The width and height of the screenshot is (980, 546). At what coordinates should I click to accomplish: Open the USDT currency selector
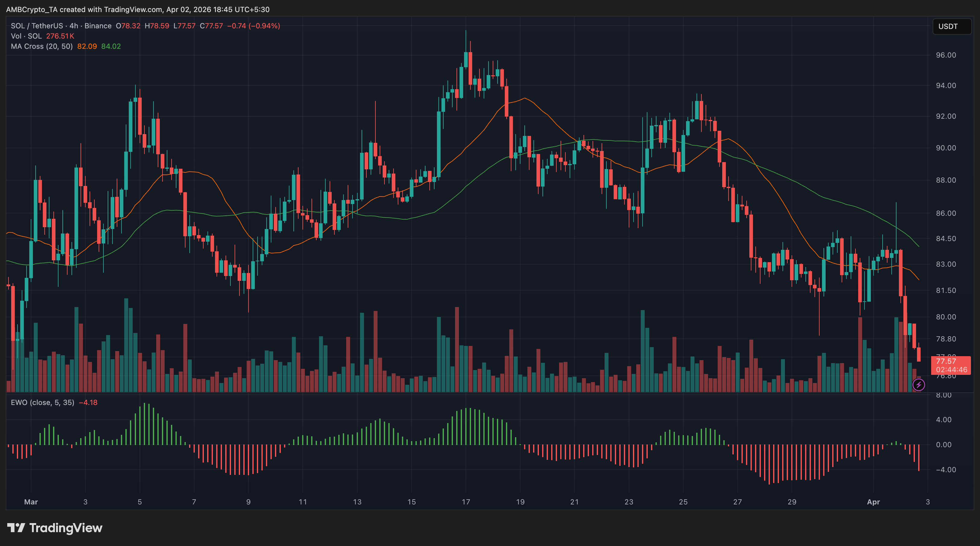tap(951, 26)
